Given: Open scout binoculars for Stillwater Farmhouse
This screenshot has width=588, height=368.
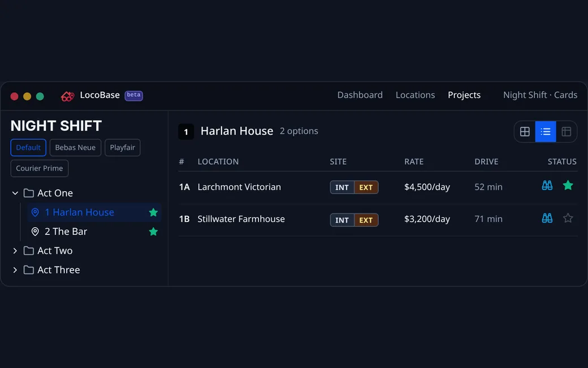Looking at the screenshot, I should pyautogui.click(x=547, y=218).
